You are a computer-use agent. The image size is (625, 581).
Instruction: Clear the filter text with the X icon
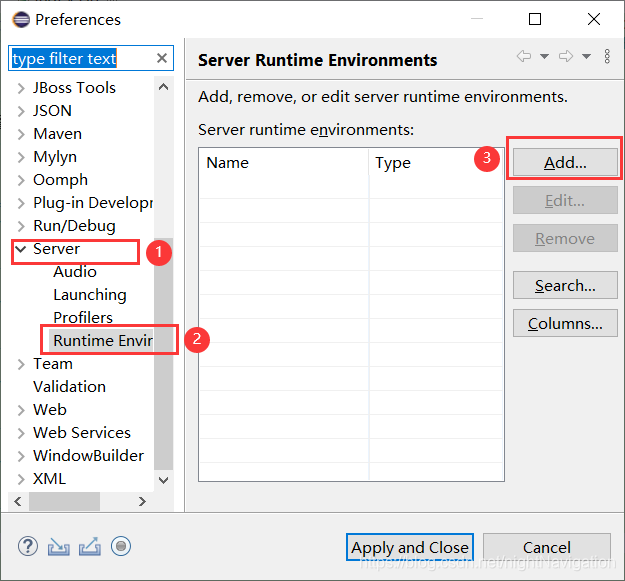[x=161, y=58]
